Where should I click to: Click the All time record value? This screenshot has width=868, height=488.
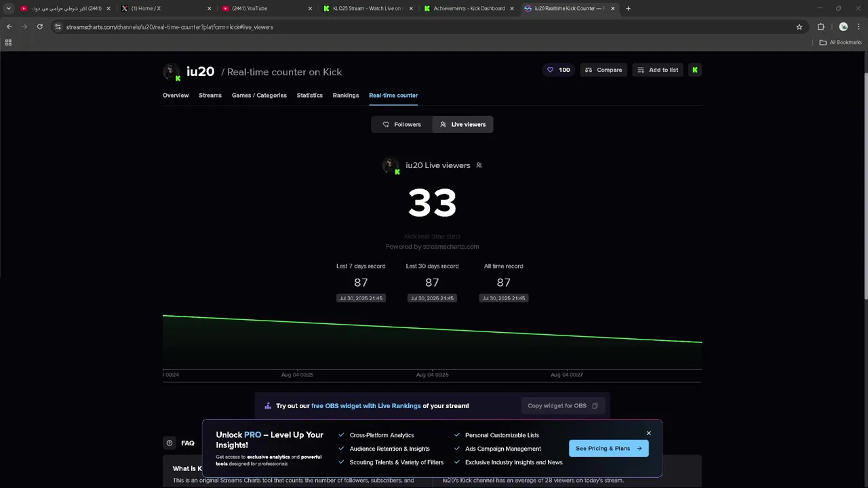coord(503,283)
